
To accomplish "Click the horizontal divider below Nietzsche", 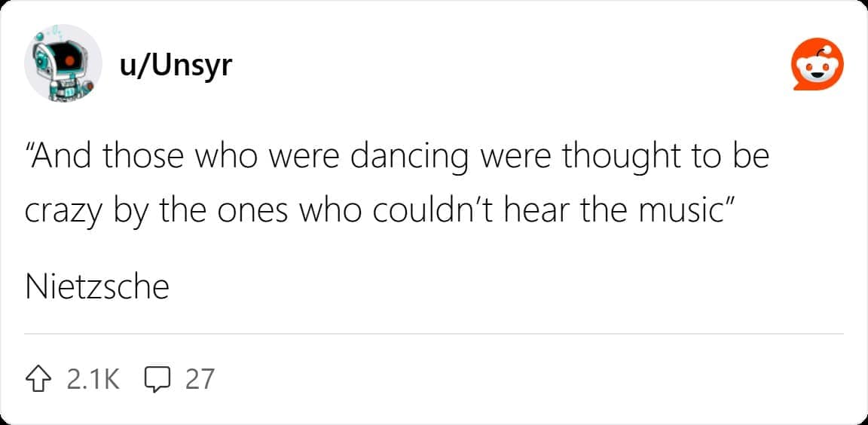I will pos(434,333).
